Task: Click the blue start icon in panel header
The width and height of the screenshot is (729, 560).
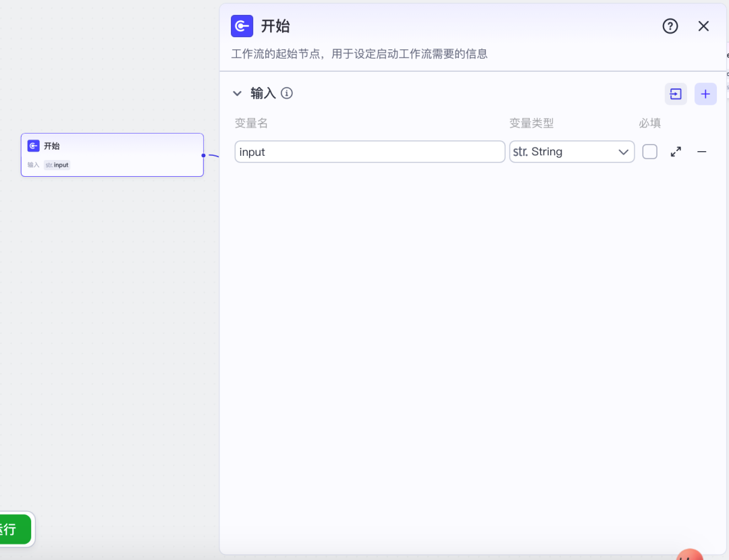Action: click(242, 26)
